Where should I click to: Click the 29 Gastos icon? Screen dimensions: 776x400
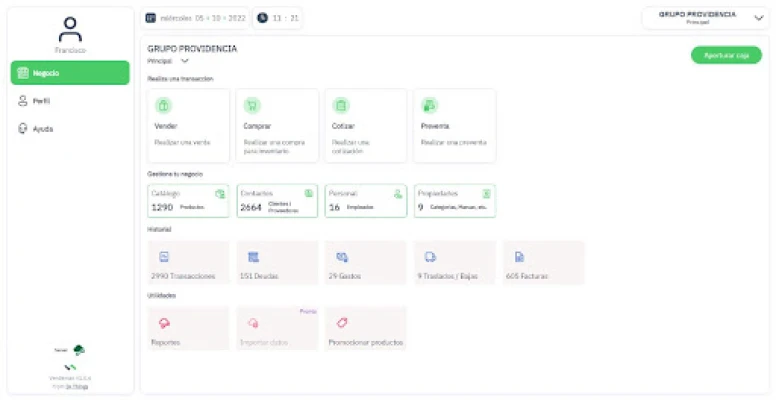pyautogui.click(x=342, y=257)
